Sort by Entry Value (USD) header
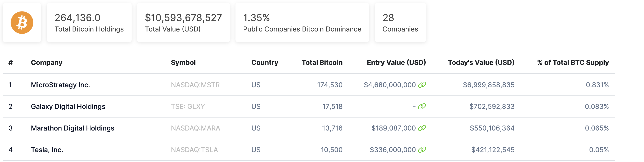This screenshot has height=162, width=644. tap(396, 62)
